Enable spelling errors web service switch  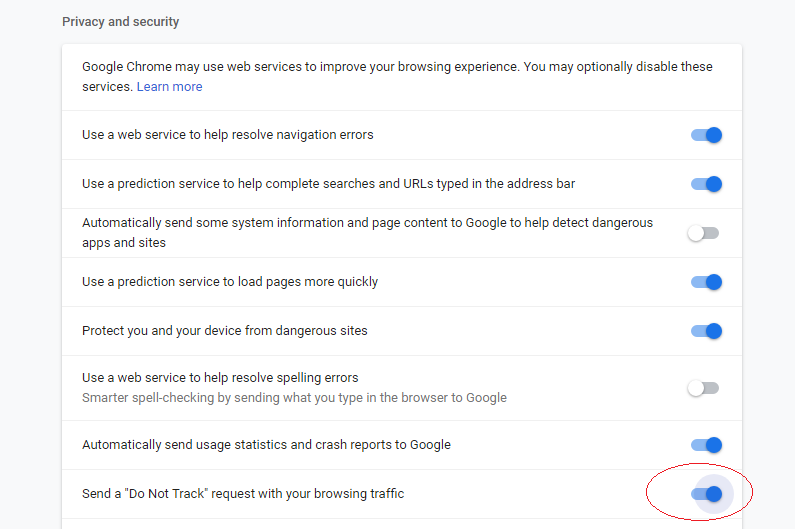(703, 388)
